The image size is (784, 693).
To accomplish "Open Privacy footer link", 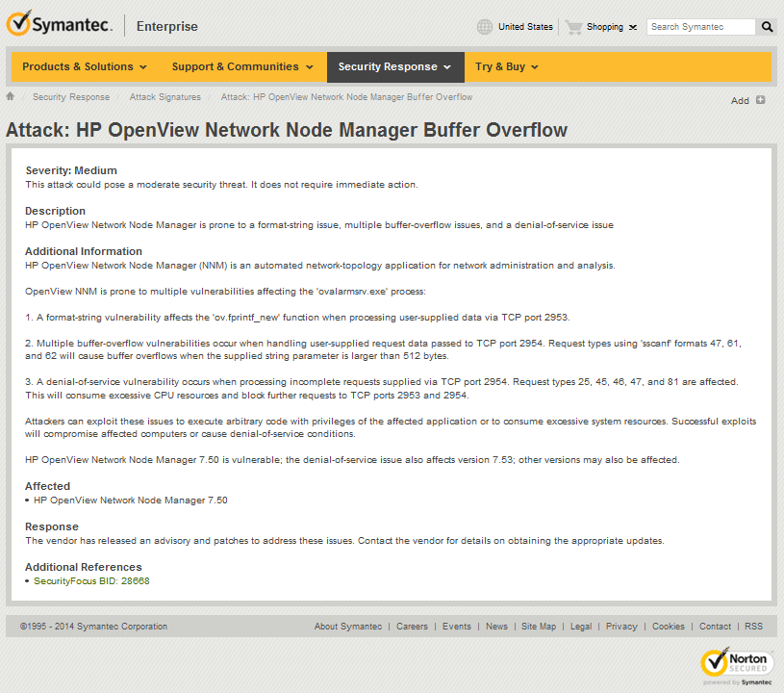I will tap(621, 626).
